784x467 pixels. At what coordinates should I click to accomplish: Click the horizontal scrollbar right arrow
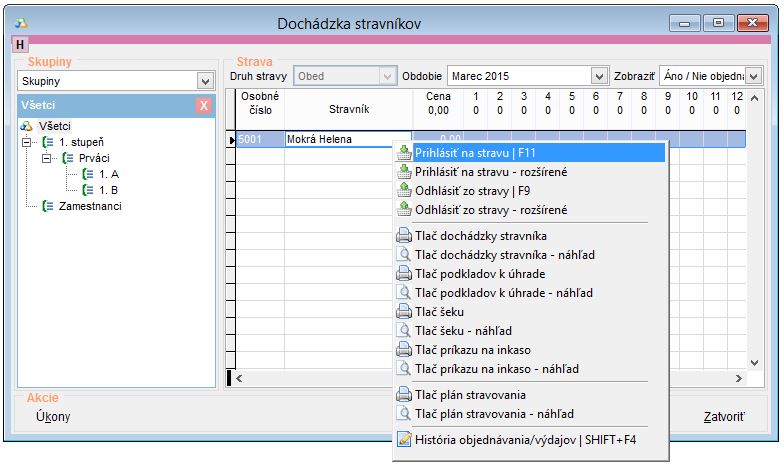(738, 378)
